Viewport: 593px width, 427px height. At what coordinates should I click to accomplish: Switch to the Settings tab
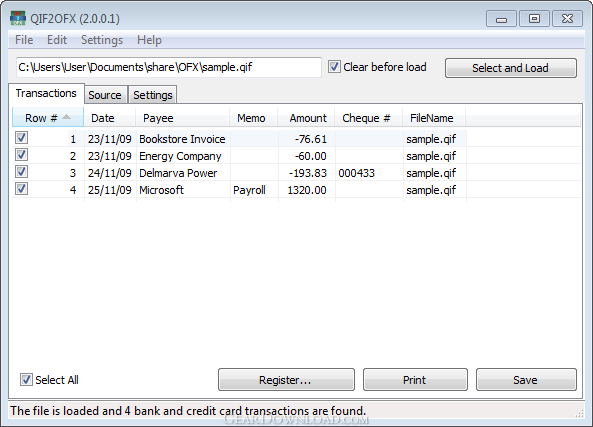152,95
